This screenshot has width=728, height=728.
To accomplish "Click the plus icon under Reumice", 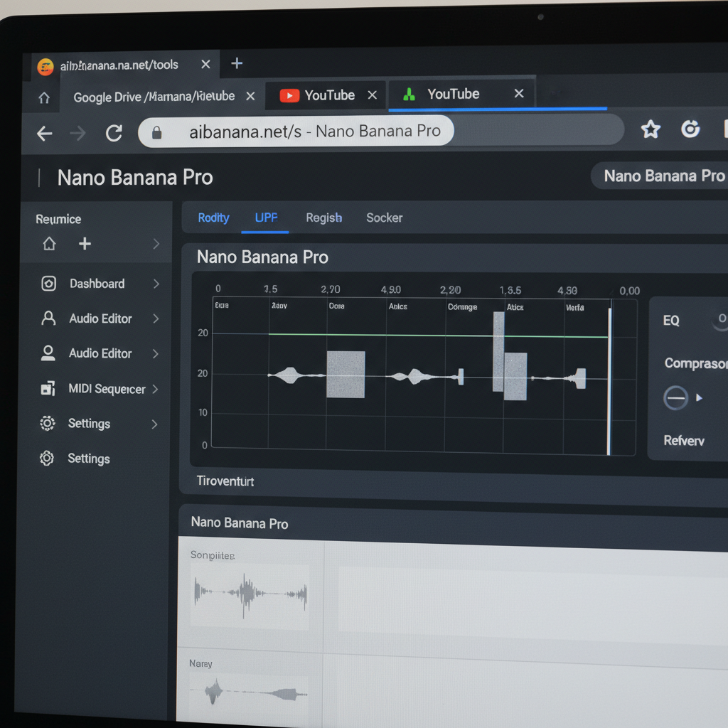I will (85, 244).
